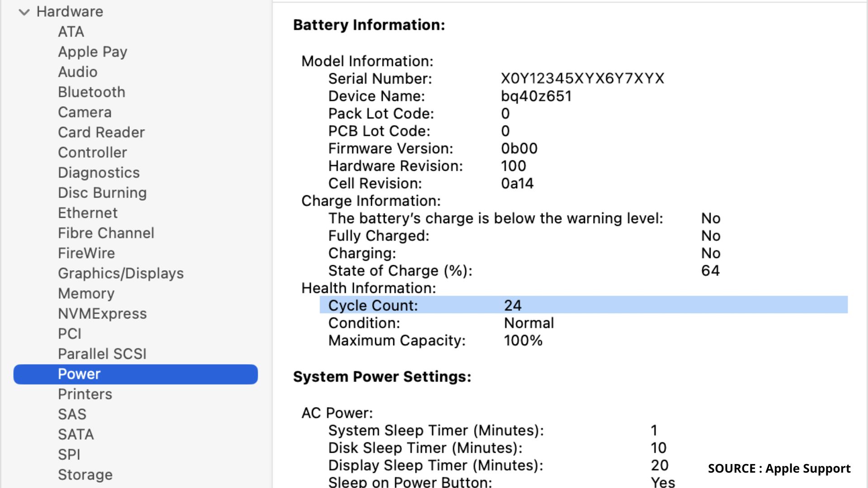Open Printers in the sidebar

click(x=85, y=394)
